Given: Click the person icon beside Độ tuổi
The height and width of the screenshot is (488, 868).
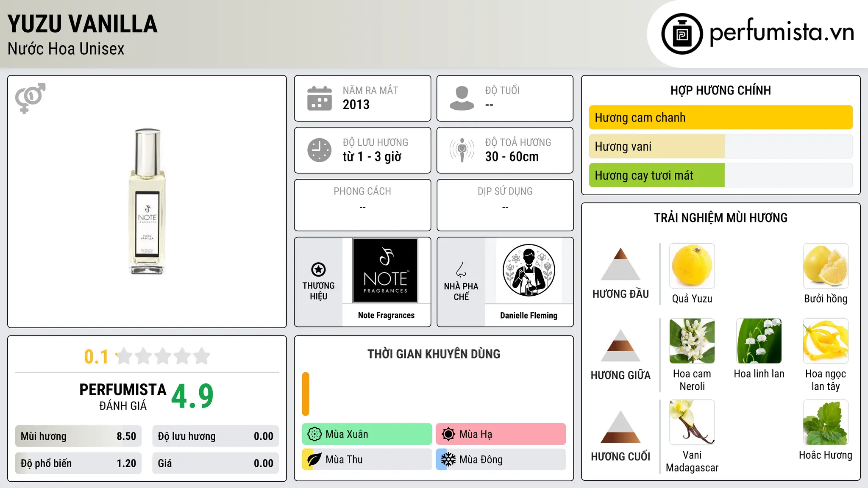Looking at the screenshot, I should 462,98.
